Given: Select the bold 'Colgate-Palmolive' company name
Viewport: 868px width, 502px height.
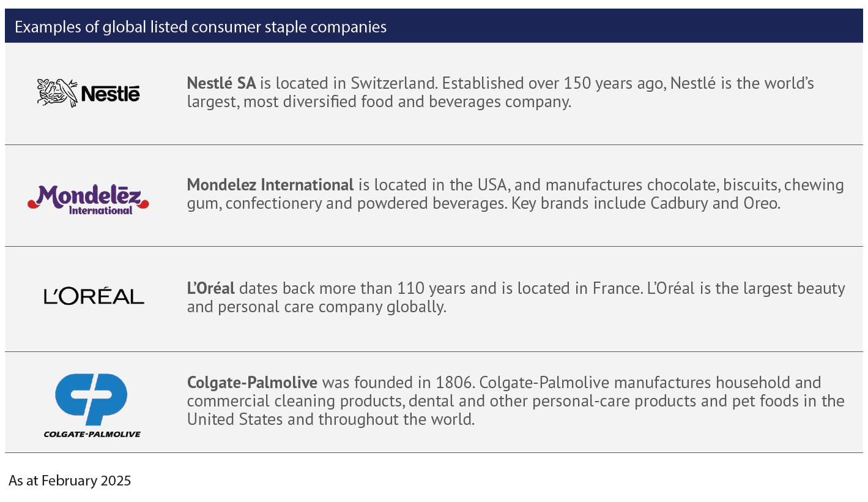Looking at the screenshot, I should coord(252,383).
